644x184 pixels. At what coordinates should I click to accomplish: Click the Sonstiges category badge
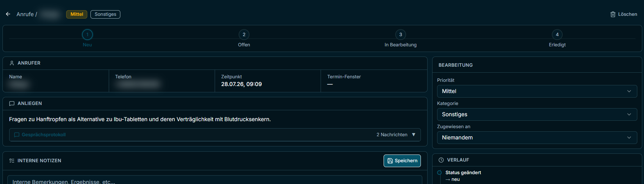click(105, 14)
